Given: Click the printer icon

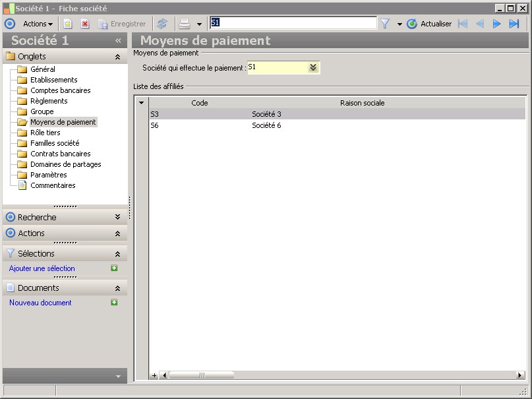Looking at the screenshot, I should click(185, 24).
